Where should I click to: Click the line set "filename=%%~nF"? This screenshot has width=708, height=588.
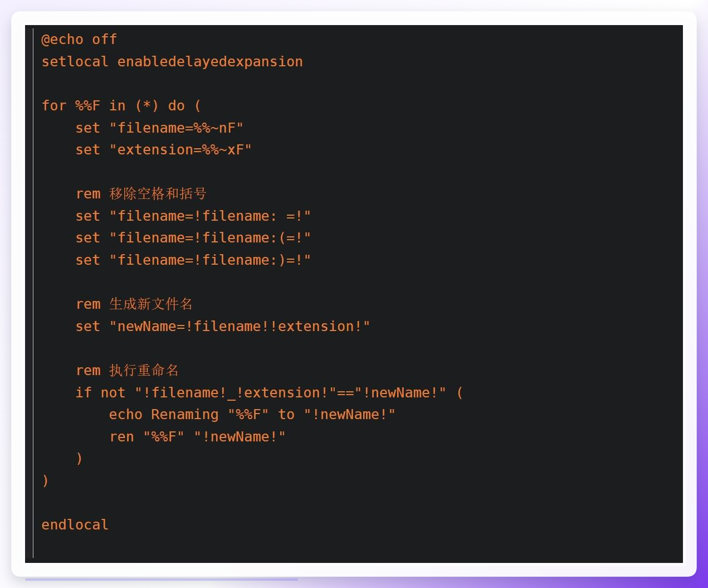click(159, 128)
